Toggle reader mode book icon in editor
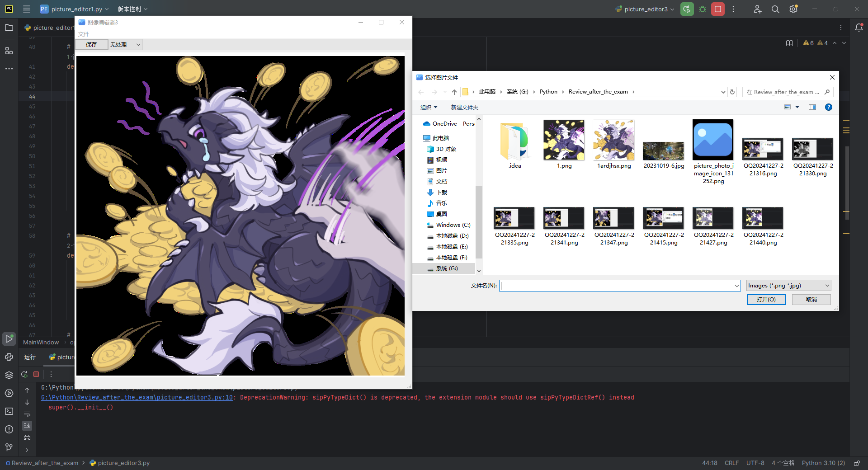Screen dimensions: 868x470 point(790,43)
